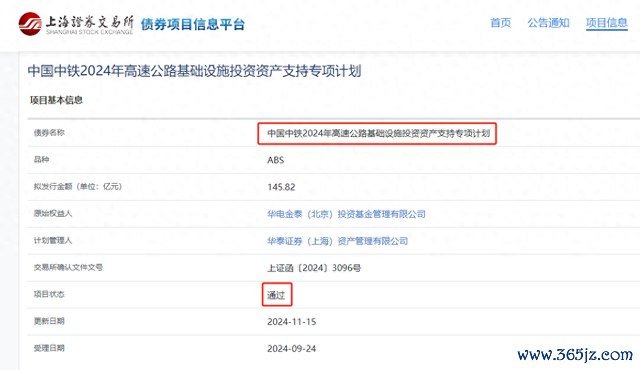Select the 项目信息 navigation tab
This screenshot has height=370, width=640.
click(607, 23)
